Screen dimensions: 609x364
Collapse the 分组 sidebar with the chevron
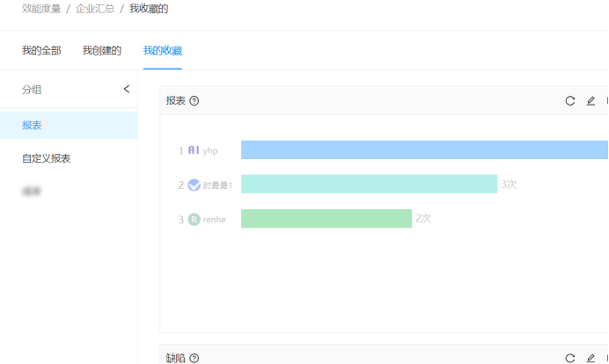[x=126, y=89]
